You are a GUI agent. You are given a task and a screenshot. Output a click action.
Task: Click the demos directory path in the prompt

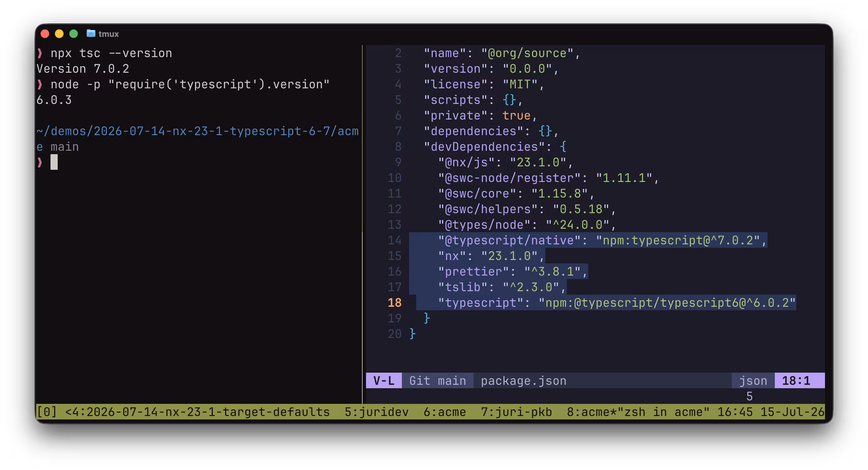[x=197, y=131]
